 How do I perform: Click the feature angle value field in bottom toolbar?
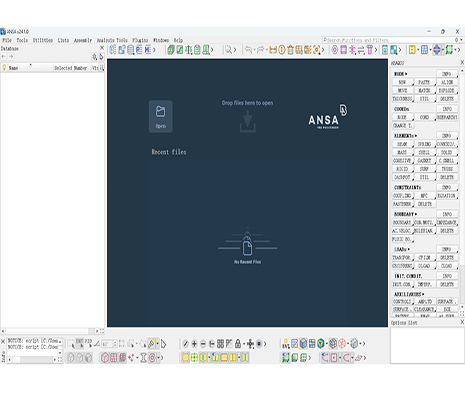(x=108, y=344)
